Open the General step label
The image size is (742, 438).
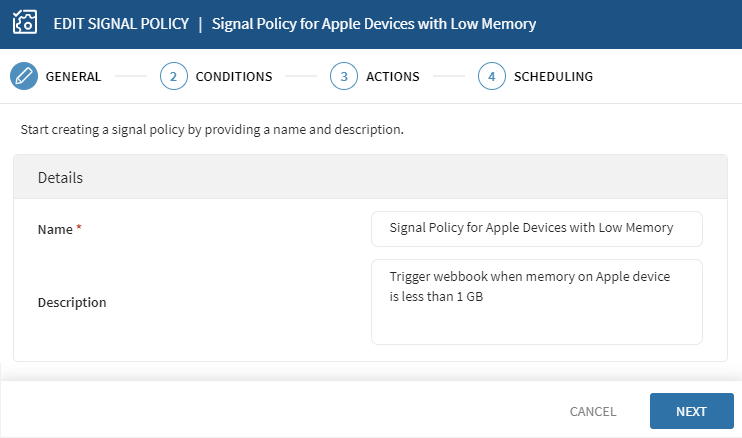point(73,76)
